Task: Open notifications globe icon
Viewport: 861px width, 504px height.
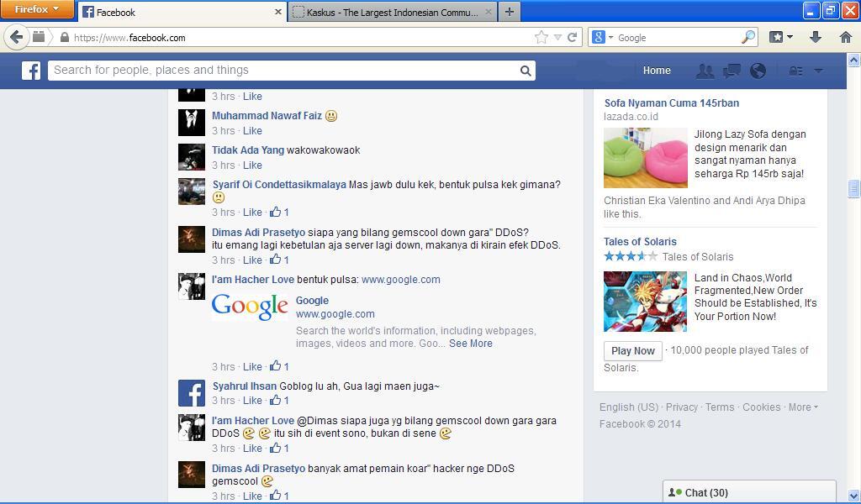Action: click(x=758, y=71)
